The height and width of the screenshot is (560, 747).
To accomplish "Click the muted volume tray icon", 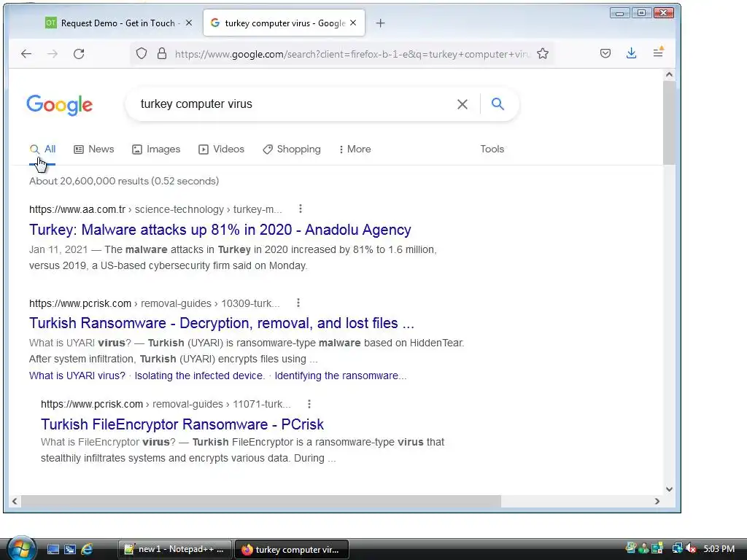I will pyautogui.click(x=691, y=548).
